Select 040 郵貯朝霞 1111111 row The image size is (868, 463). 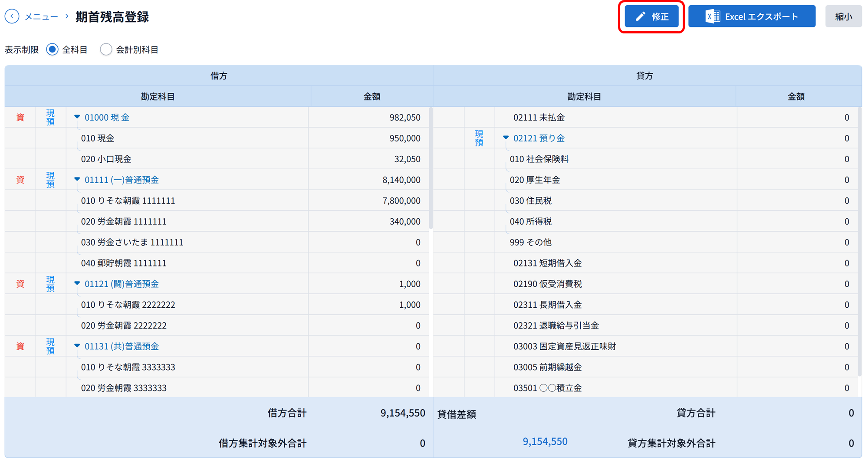[217, 263]
